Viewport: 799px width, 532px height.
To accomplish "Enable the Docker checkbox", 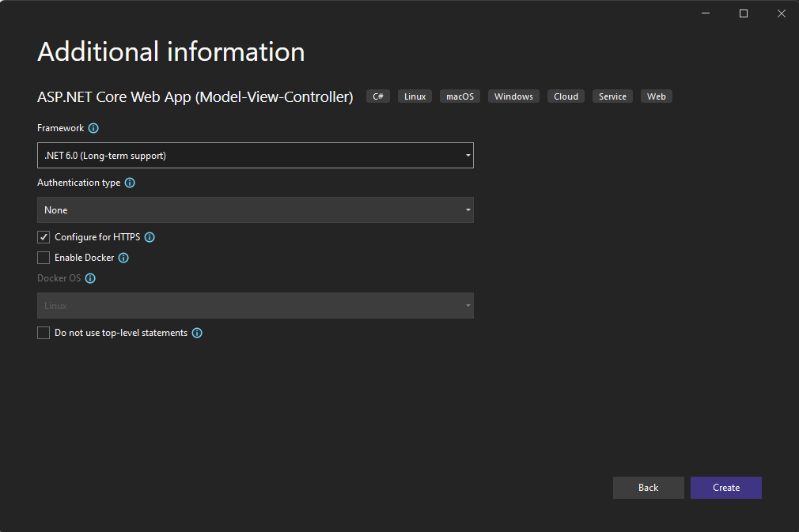I will [x=44, y=257].
